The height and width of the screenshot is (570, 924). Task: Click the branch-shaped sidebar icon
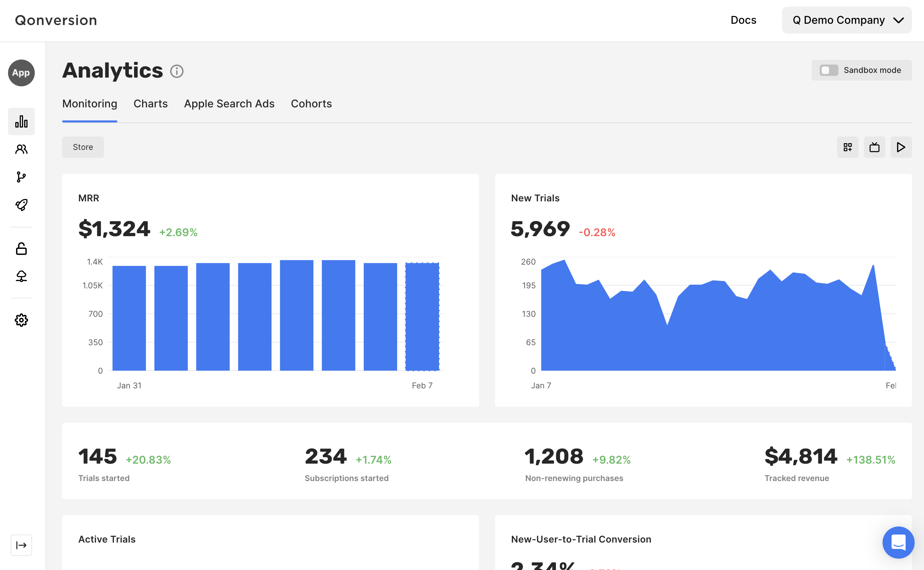click(x=21, y=177)
